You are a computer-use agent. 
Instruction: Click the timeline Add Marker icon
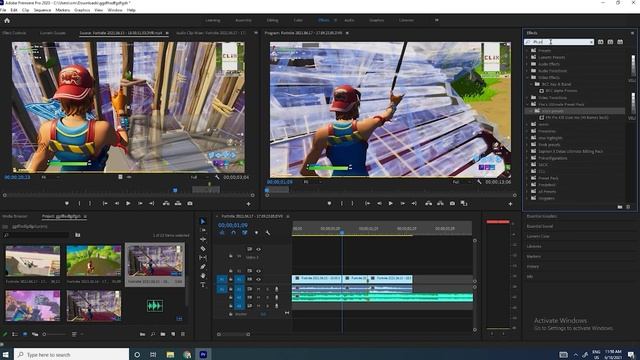256,233
